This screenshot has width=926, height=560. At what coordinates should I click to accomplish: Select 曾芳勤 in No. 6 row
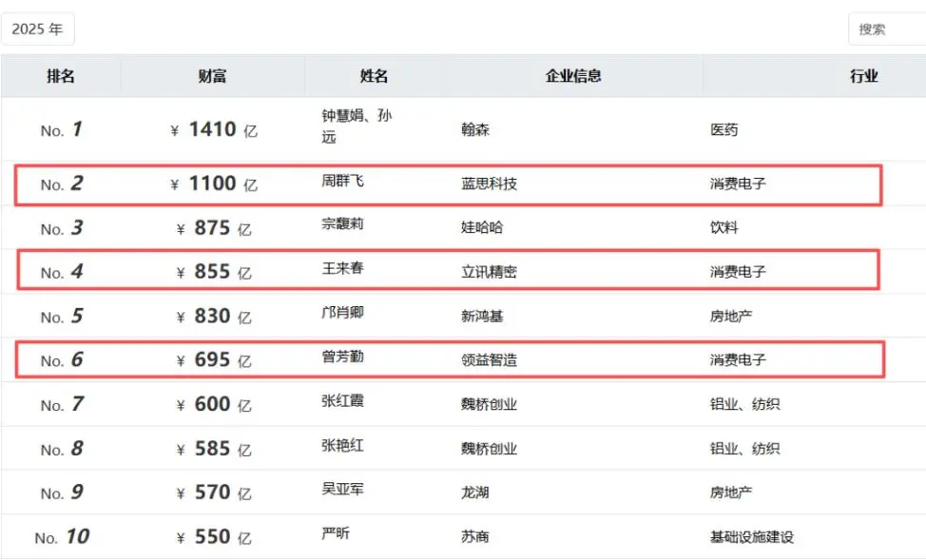tap(342, 357)
